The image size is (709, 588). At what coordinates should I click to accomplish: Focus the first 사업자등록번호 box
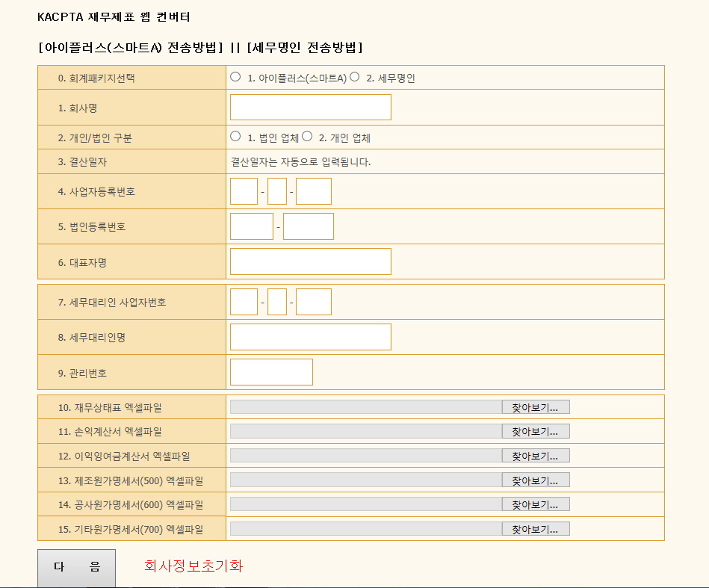244,191
